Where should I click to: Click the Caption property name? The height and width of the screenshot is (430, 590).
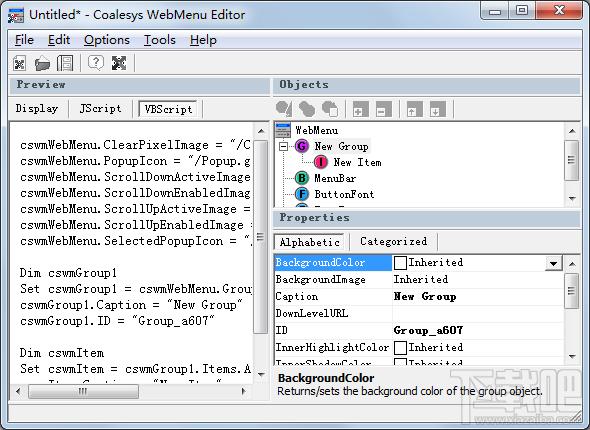297,296
